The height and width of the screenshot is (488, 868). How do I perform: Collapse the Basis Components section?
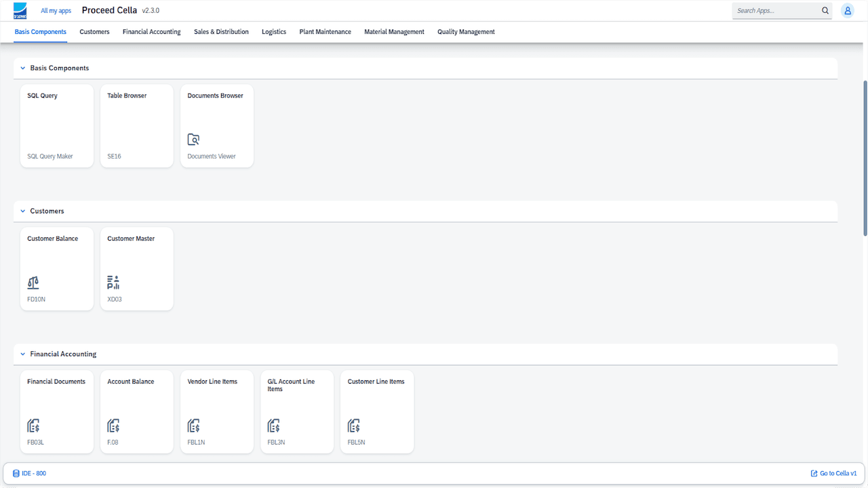22,68
